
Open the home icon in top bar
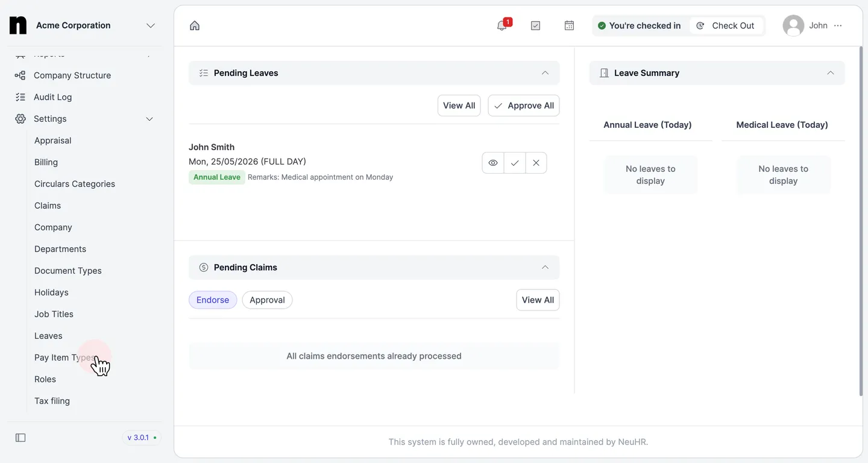(x=195, y=25)
